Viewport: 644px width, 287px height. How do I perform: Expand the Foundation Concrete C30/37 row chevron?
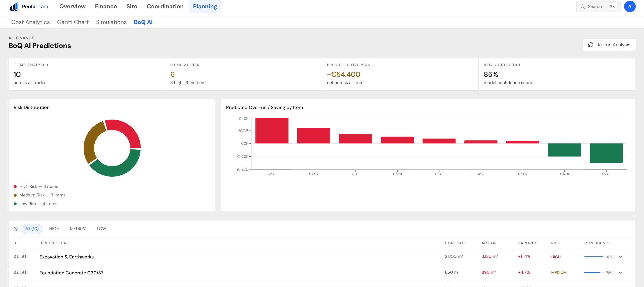click(x=620, y=273)
